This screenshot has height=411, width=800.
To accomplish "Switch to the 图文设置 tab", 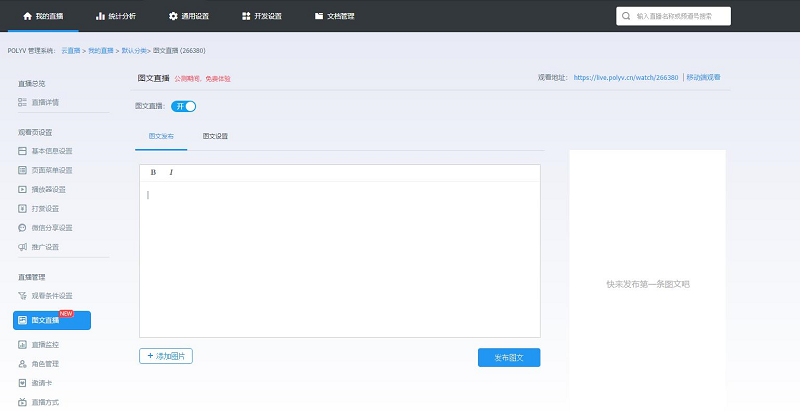I will [215, 135].
